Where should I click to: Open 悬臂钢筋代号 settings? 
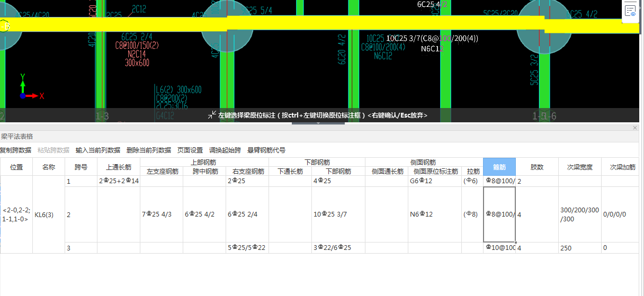tap(266, 150)
